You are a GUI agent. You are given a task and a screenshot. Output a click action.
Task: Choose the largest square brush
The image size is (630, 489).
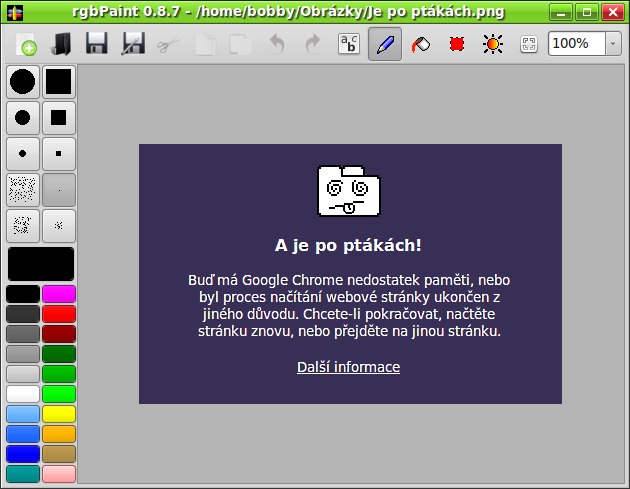[x=59, y=82]
